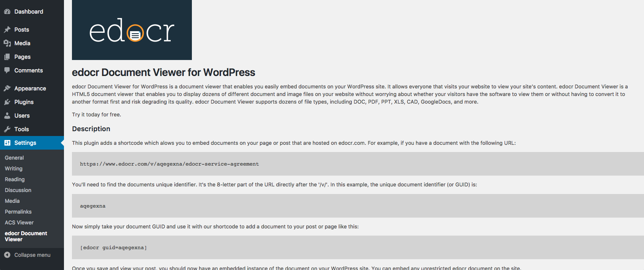Click the 'Description' heading

pos(91,129)
